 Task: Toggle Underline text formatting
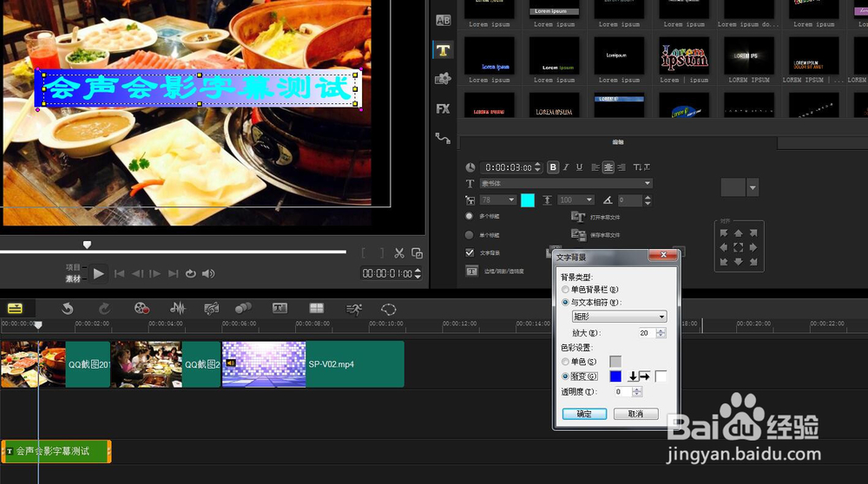click(579, 167)
